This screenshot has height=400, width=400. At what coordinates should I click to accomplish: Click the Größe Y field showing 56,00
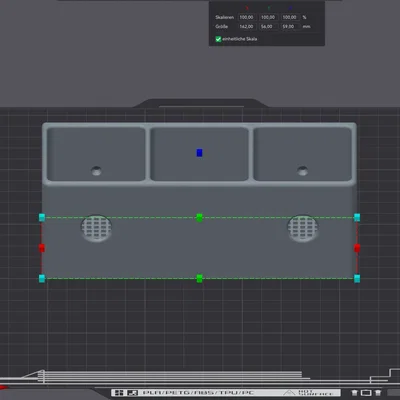268,26
